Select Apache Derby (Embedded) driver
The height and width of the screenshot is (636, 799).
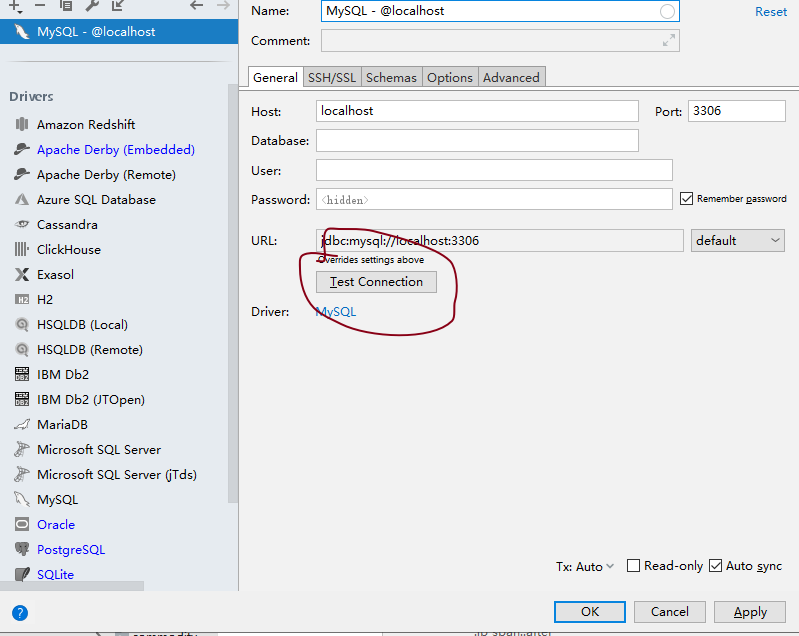coord(116,150)
